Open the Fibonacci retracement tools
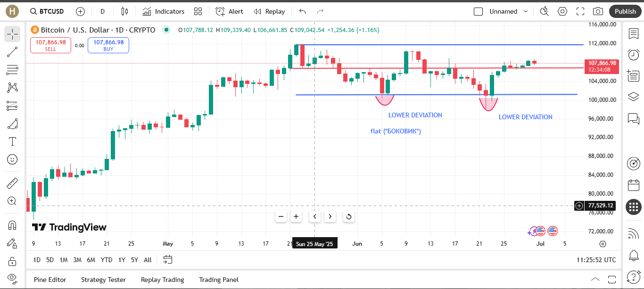Viewport: 644px width, 289px height. pos(12,70)
